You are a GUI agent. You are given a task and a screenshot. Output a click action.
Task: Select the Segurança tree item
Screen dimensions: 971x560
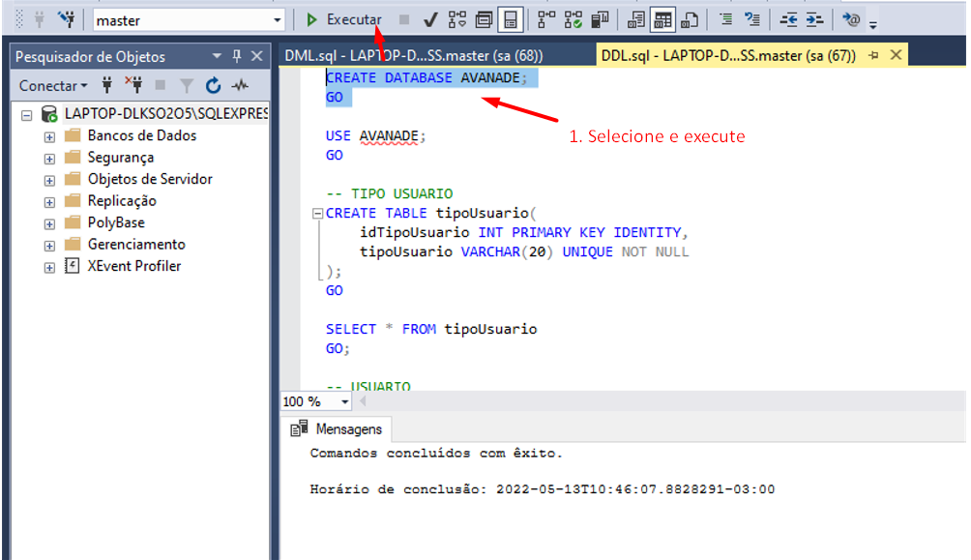(x=121, y=158)
